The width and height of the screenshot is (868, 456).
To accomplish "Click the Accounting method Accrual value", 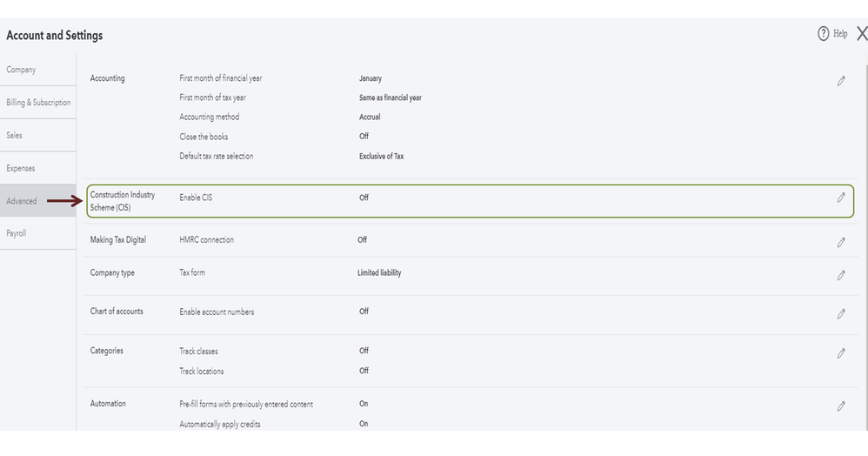I will coord(370,117).
